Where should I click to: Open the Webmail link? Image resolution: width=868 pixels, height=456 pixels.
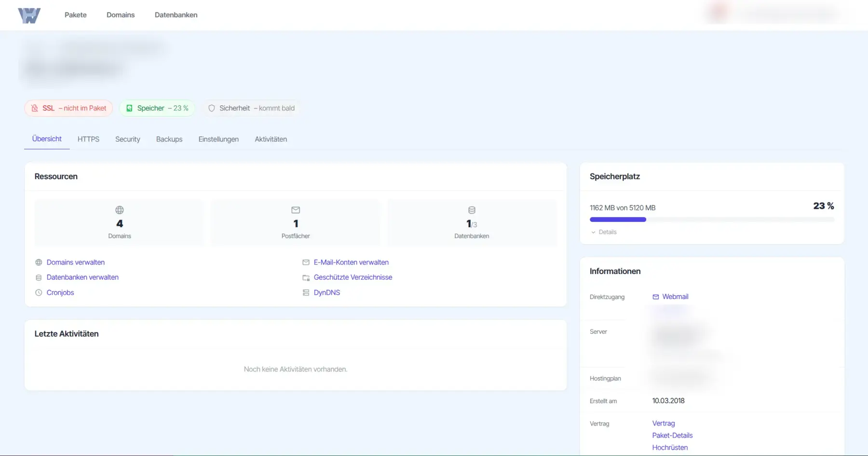pyautogui.click(x=675, y=297)
